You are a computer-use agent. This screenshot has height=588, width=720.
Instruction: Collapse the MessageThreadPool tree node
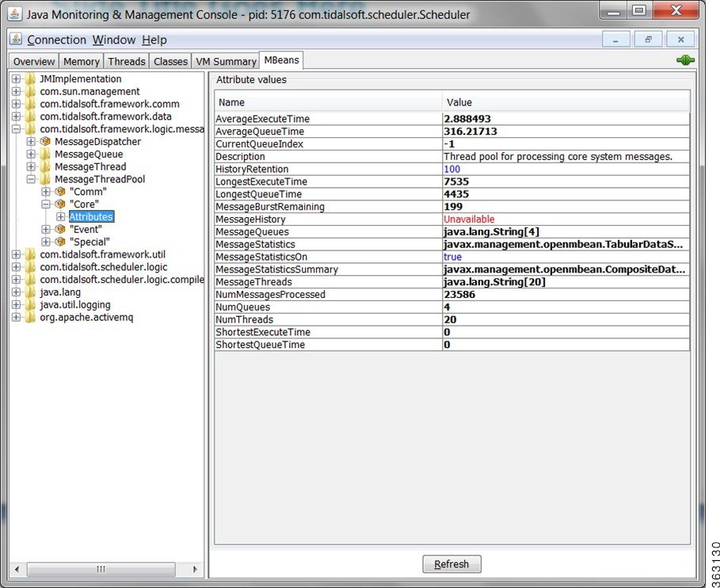pos(32,180)
